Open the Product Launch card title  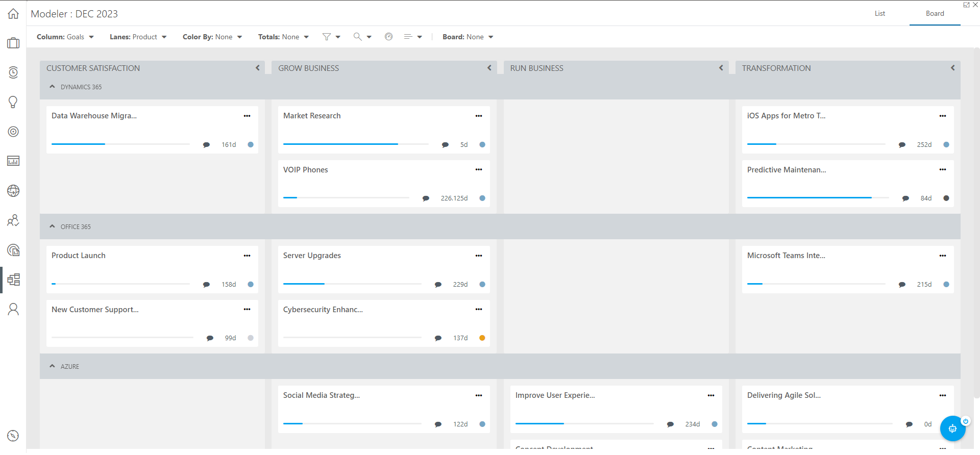[79, 256]
